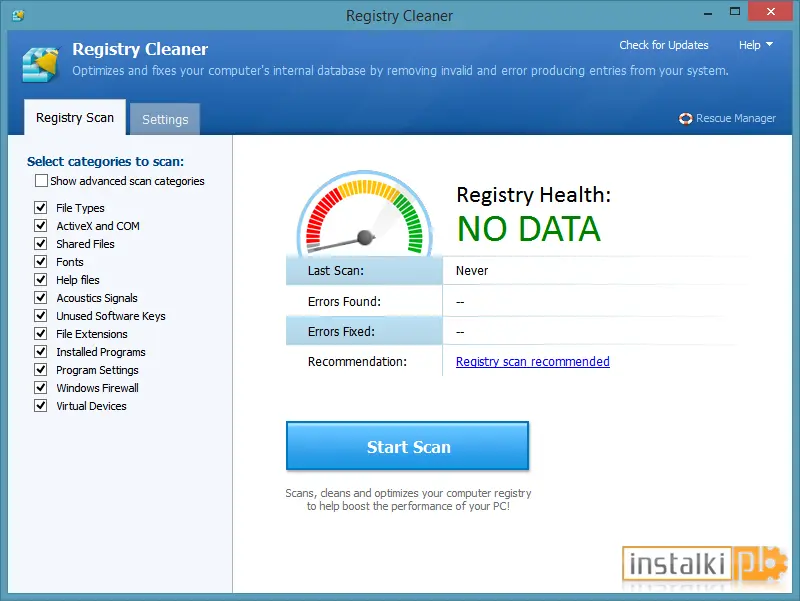
Task: Toggle Installed Programs checkbox
Action: click(41, 352)
